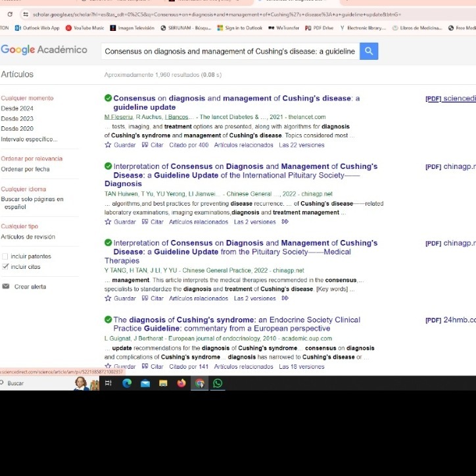Filter by Artículos de revisión
The image size is (476, 476).
[x=28, y=237]
